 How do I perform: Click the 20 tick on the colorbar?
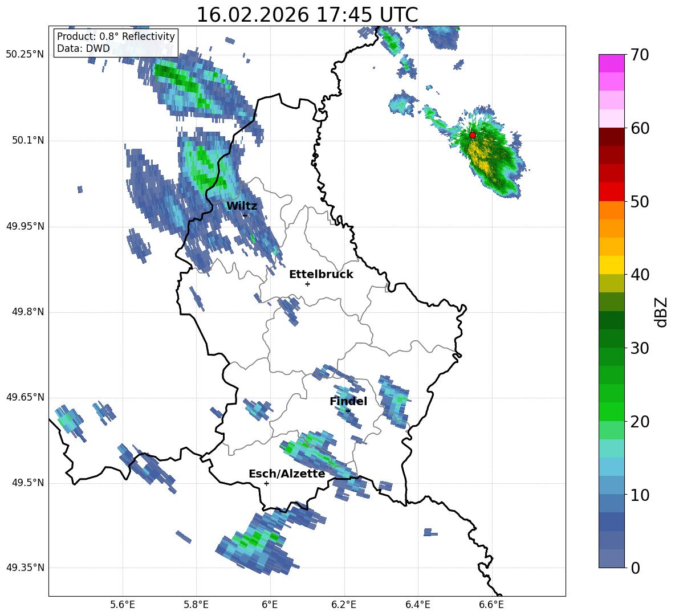pos(640,422)
